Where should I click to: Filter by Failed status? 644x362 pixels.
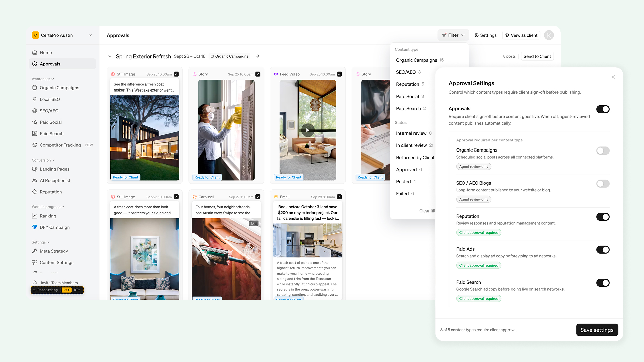(405, 193)
